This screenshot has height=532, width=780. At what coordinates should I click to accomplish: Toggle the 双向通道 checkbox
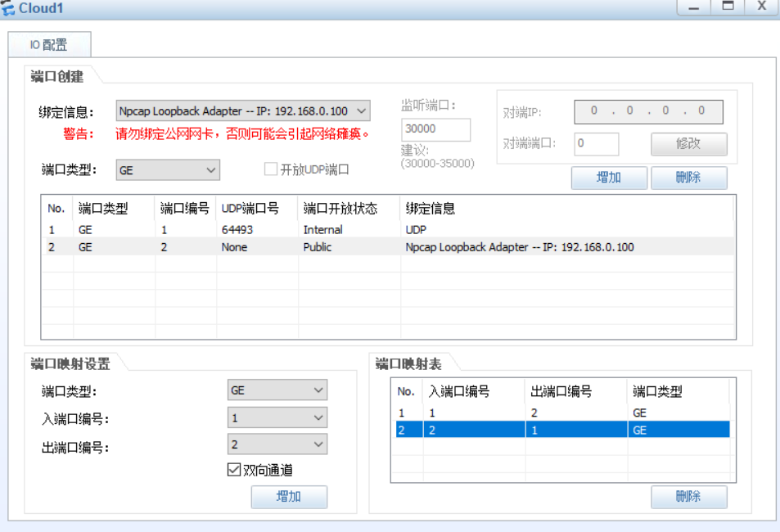(234, 470)
